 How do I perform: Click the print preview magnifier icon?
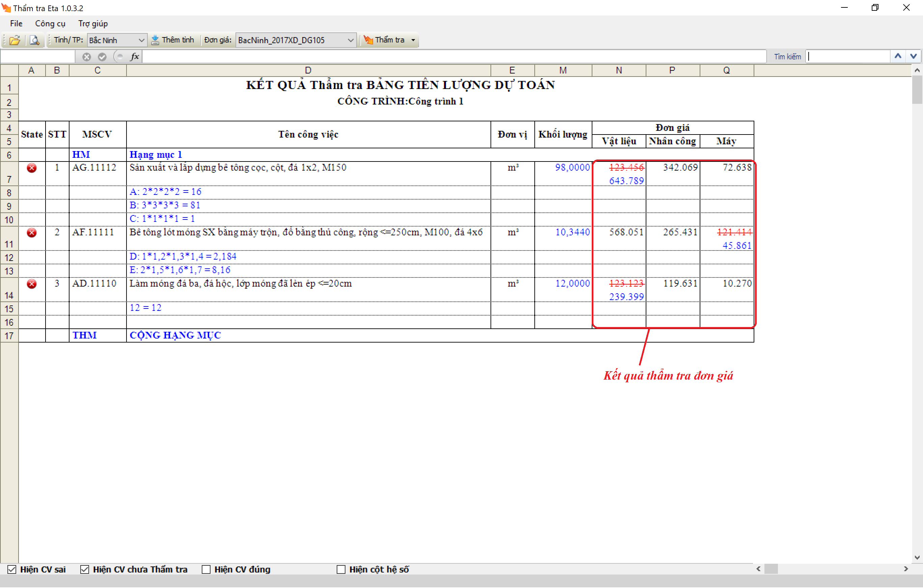[34, 40]
